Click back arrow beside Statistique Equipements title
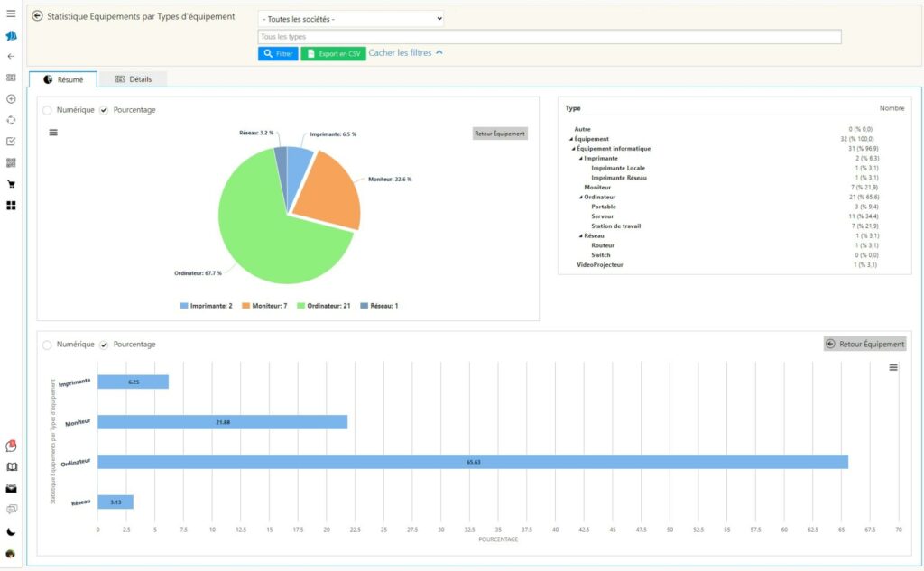 37,16
